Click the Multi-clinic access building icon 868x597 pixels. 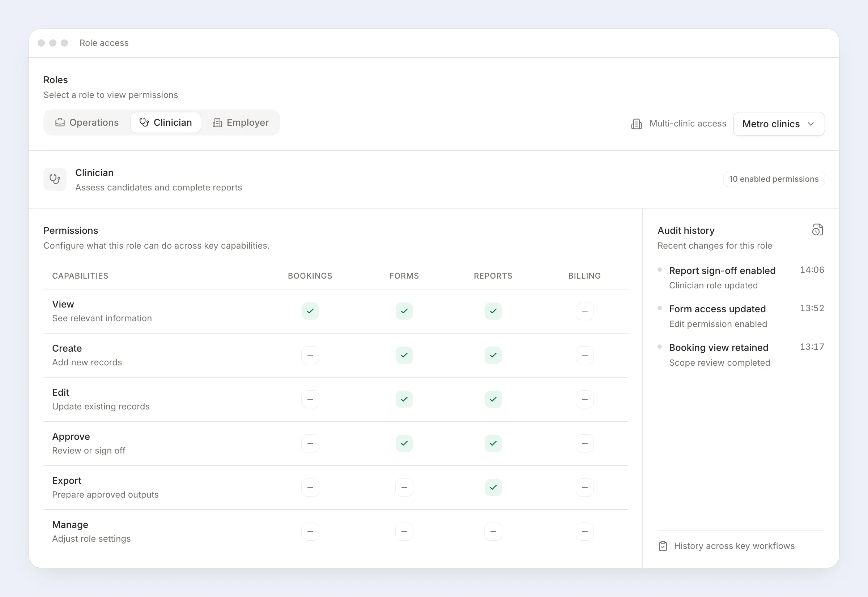[x=636, y=124]
